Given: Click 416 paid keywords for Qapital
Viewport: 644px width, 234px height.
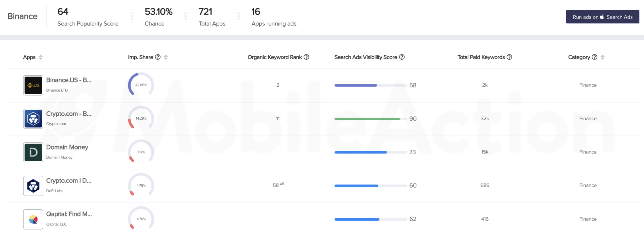Looking at the screenshot, I should [485, 219].
